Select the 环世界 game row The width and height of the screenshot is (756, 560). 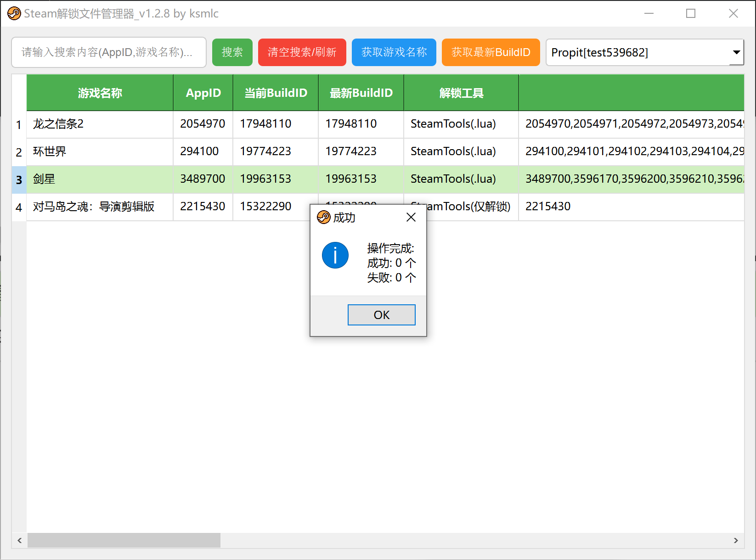(x=99, y=151)
